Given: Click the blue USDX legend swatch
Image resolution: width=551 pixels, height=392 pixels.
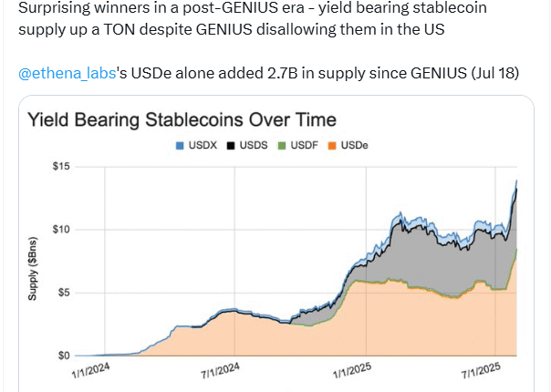Looking at the screenshot, I should 179,146.
